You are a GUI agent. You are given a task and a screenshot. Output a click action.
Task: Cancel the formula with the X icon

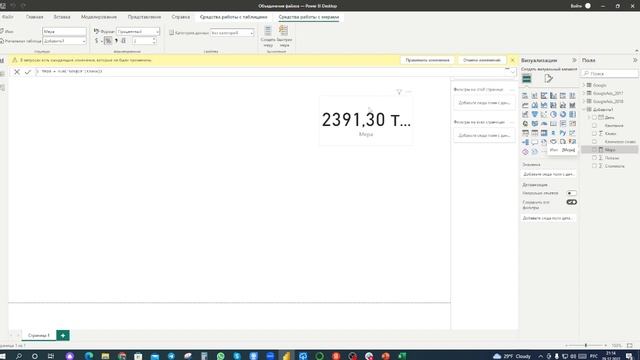(x=17, y=72)
